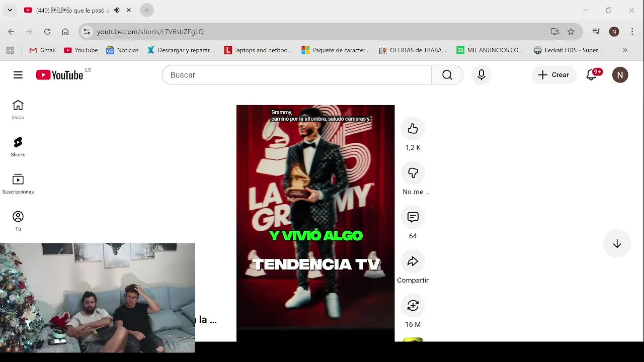The image size is (644, 362).
Task: Open the Gmail bookmark
Action: pyautogui.click(x=42, y=50)
